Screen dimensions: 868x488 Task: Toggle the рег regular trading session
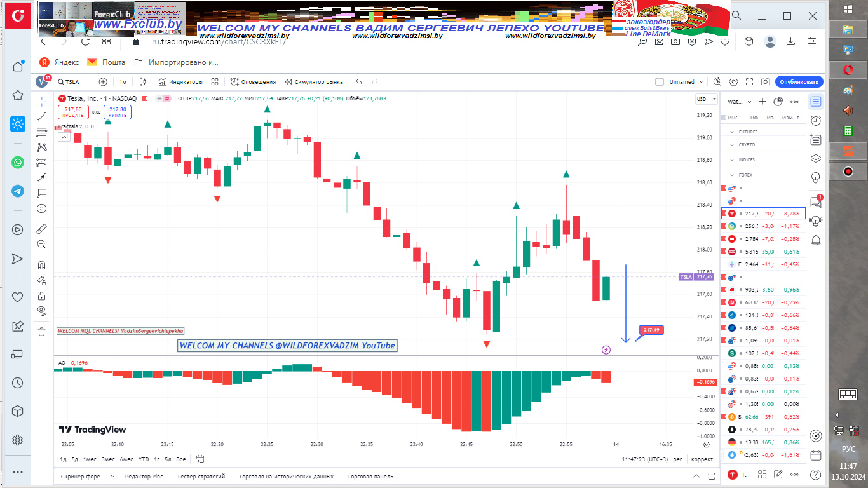click(678, 459)
